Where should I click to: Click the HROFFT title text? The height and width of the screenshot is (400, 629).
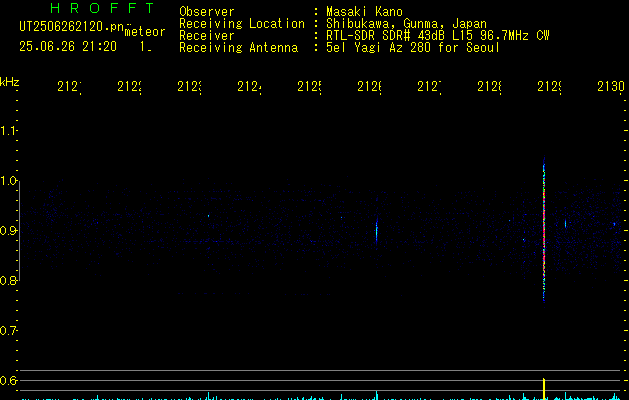[x=103, y=8]
